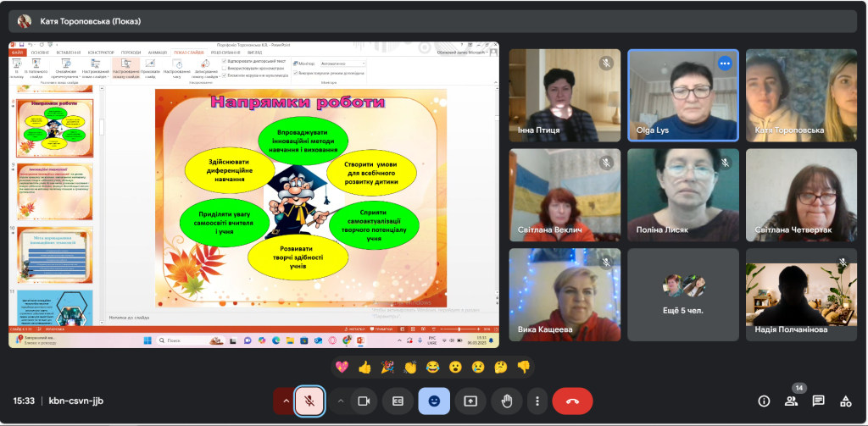The width and height of the screenshot is (868, 426).
Task: Send the party popper reaction
Action: (x=387, y=367)
